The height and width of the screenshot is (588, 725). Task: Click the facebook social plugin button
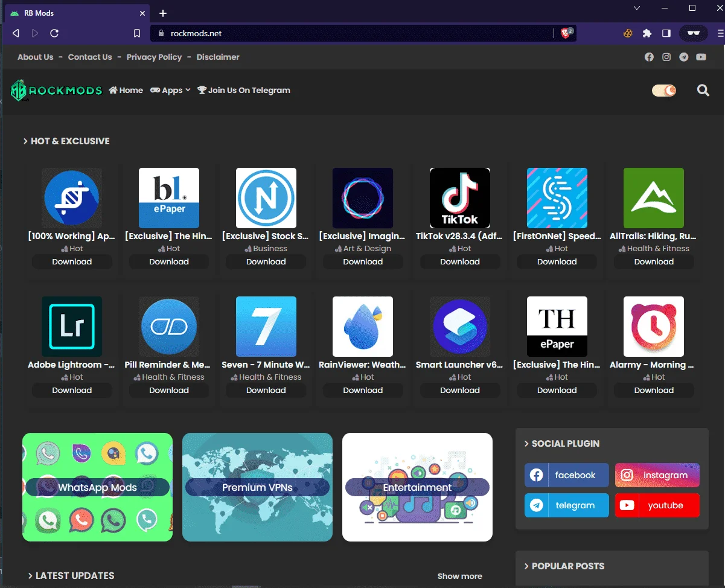(x=567, y=475)
